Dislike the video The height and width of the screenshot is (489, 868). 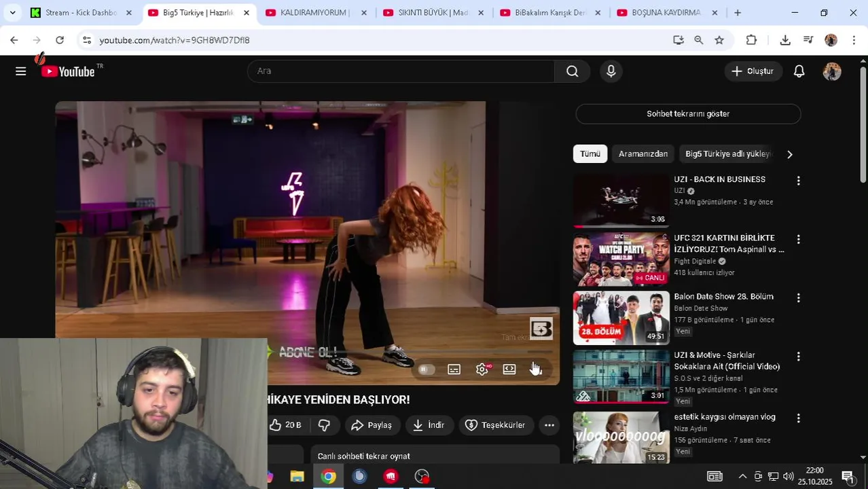pyautogui.click(x=325, y=425)
